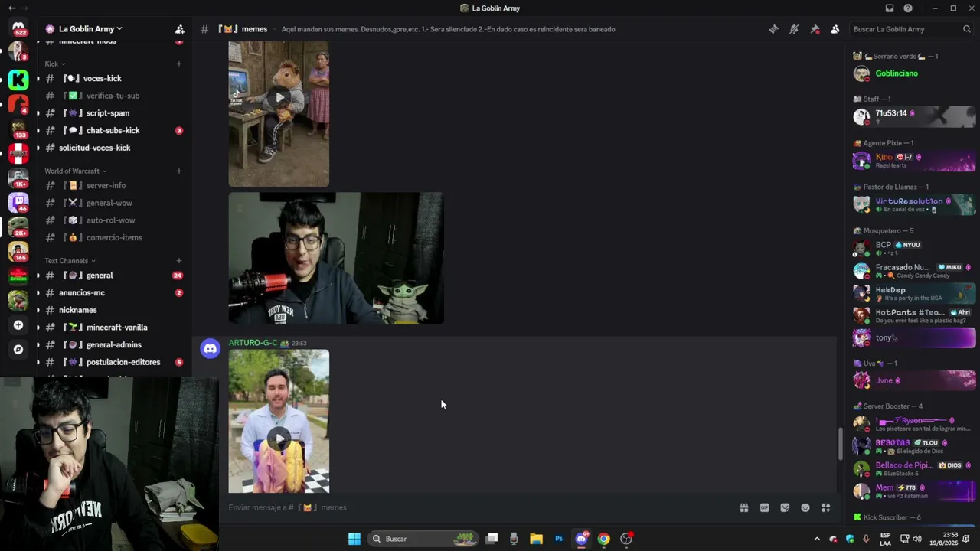This screenshot has height=551, width=980.
Task: Search in La Goblin Army
Action: click(912, 29)
